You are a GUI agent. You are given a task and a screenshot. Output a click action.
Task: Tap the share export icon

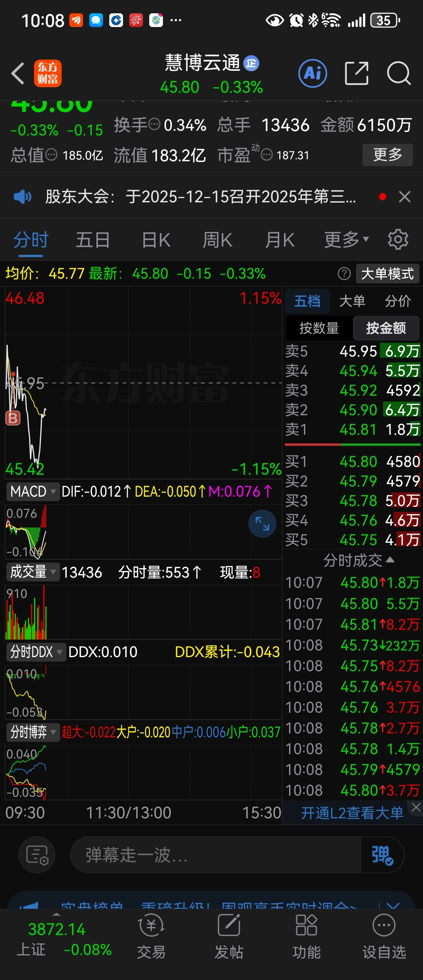356,73
